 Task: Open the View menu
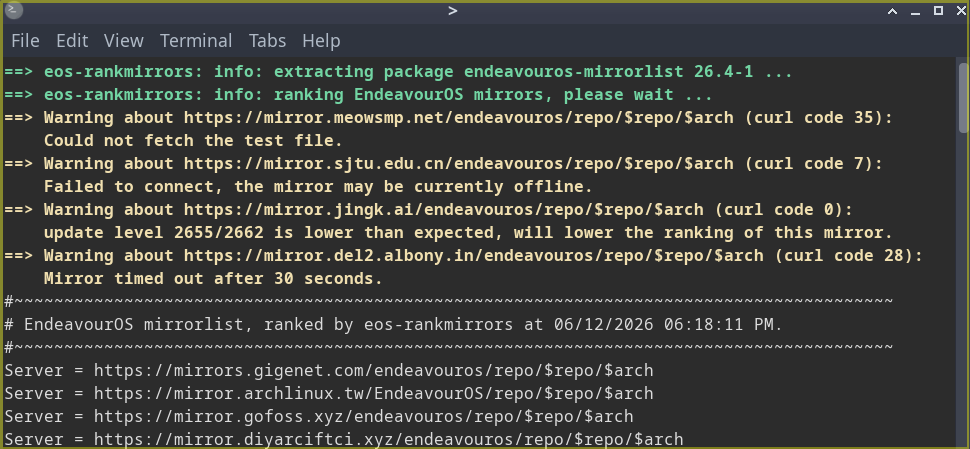pos(124,41)
